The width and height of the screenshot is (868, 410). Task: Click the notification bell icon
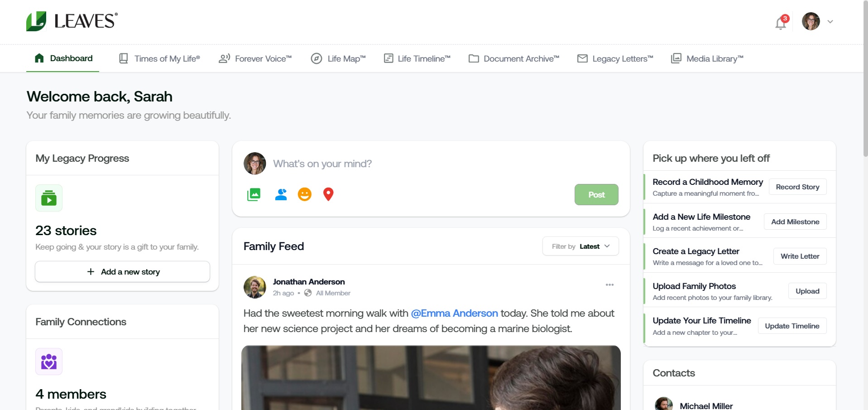pyautogui.click(x=780, y=23)
